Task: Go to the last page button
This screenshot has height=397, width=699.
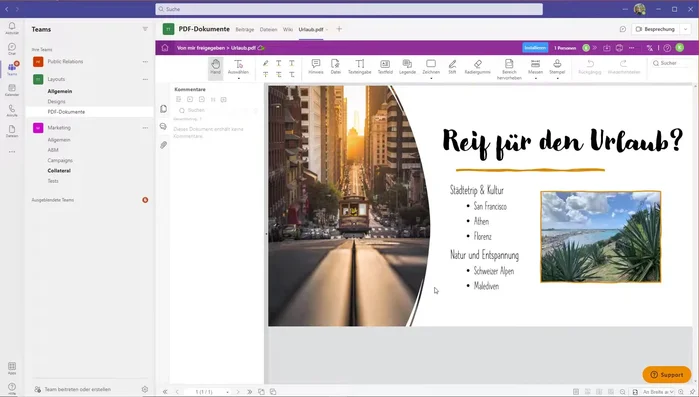Action: (x=249, y=392)
